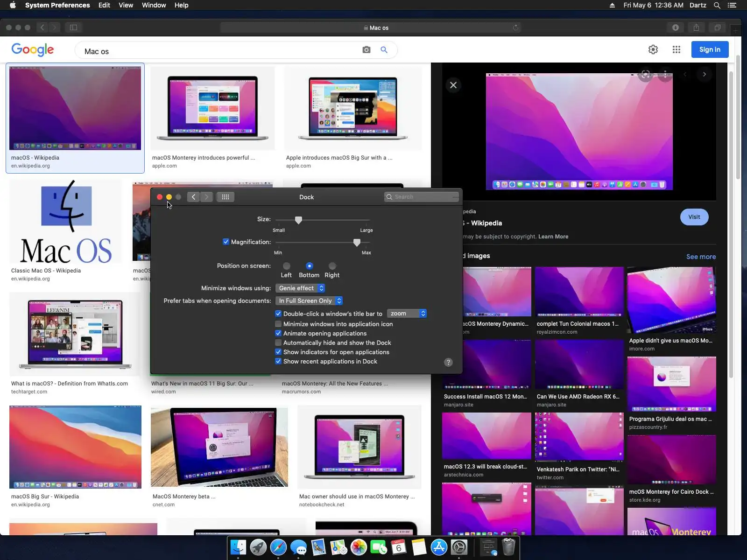Open the View menu

[x=126, y=6]
